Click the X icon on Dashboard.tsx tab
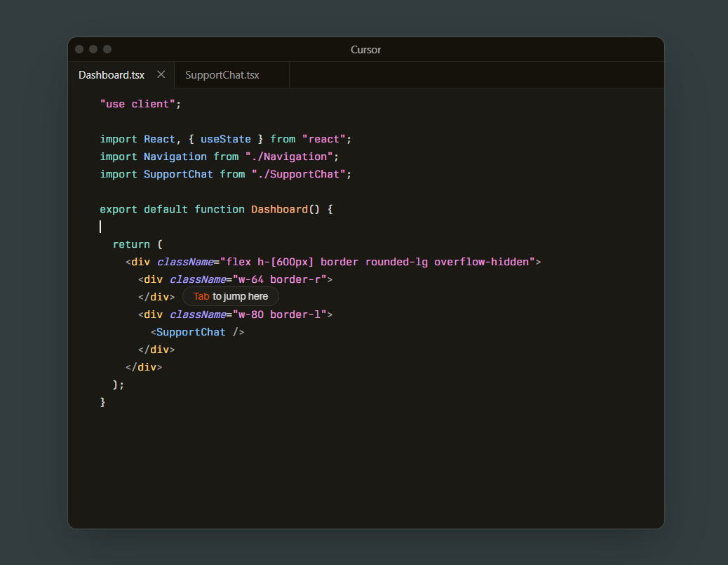 point(161,74)
